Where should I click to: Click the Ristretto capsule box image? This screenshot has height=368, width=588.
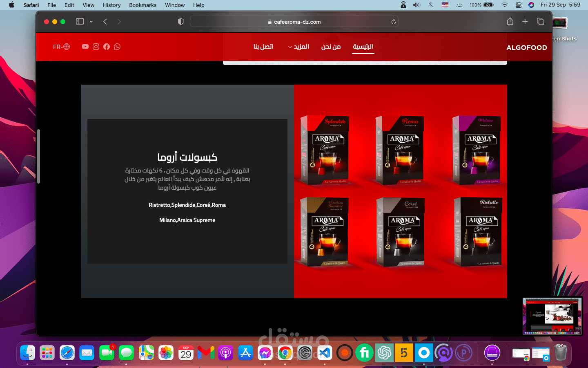click(478, 232)
